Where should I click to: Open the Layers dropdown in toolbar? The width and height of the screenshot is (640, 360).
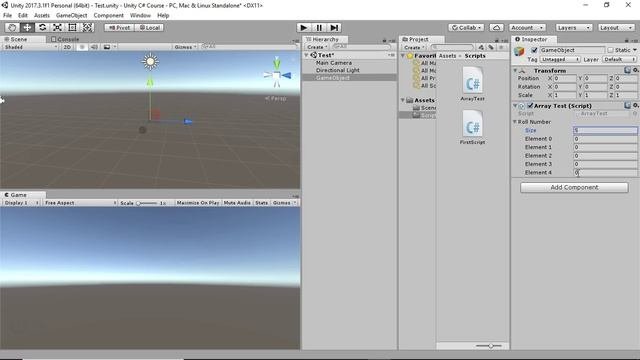pyautogui.click(x=573, y=27)
